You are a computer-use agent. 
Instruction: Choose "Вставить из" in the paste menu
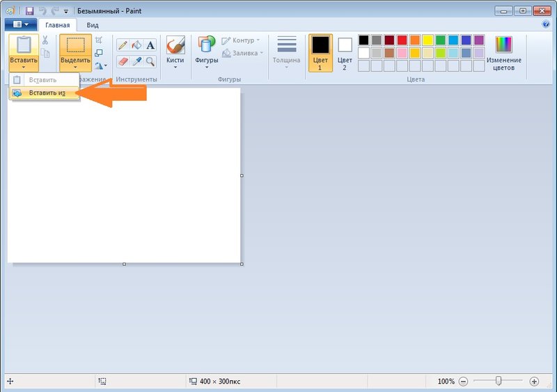(46, 93)
